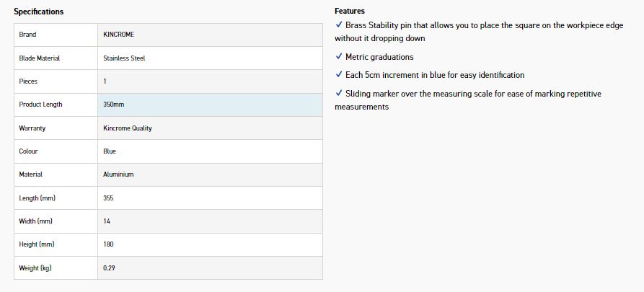Select the Specifications heading
The image size is (644, 292).
click(39, 12)
